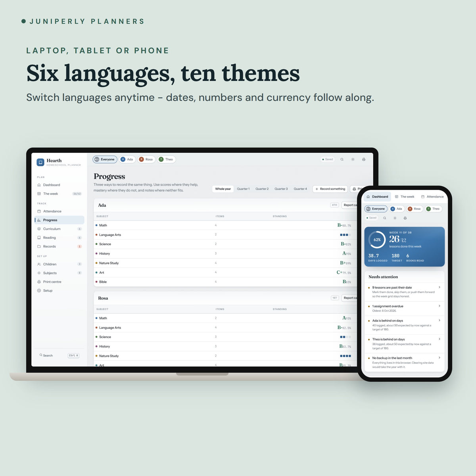Image resolution: width=476 pixels, height=476 pixels.
Task: Open Reading in the sidebar
Action: click(59, 238)
